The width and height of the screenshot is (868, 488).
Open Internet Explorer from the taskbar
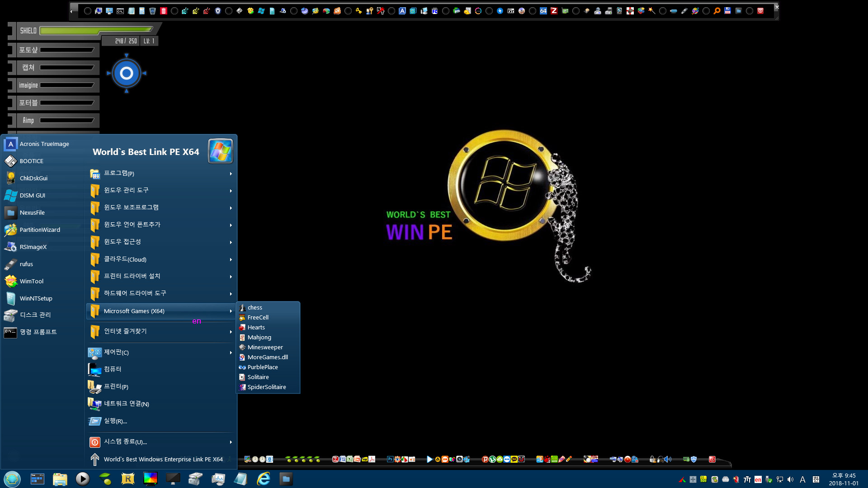click(x=263, y=479)
